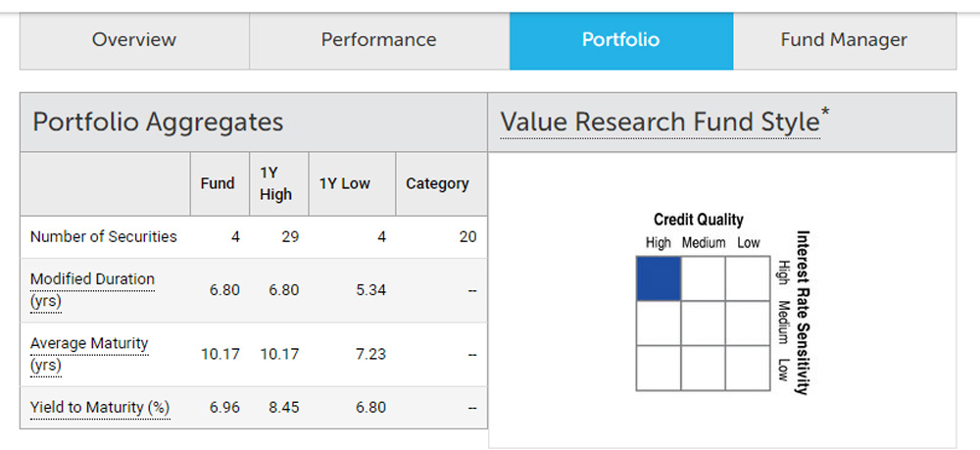
Task: Open the Overview tab
Action: pyautogui.click(x=134, y=40)
